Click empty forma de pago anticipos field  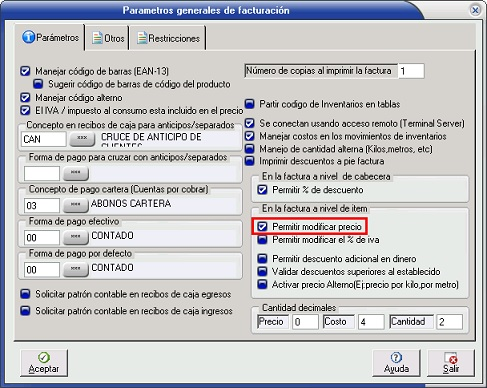click(42, 173)
